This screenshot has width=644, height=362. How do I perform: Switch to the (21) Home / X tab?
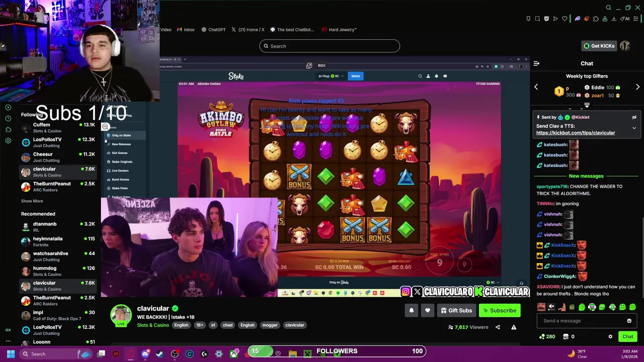click(x=248, y=30)
